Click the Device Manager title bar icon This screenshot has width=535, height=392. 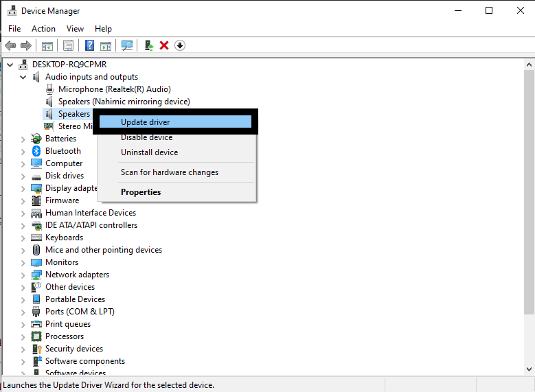[x=12, y=10]
